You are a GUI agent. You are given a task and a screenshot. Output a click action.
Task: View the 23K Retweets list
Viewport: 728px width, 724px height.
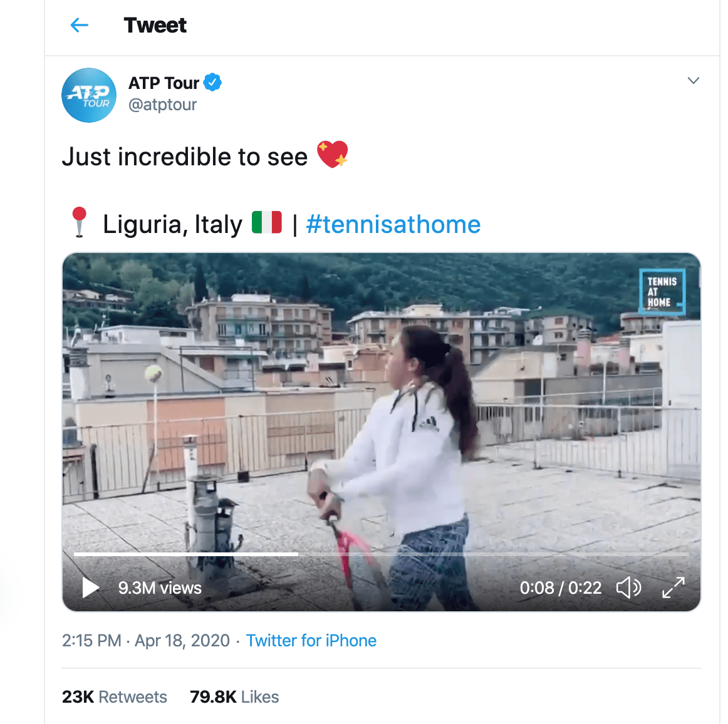click(115, 697)
